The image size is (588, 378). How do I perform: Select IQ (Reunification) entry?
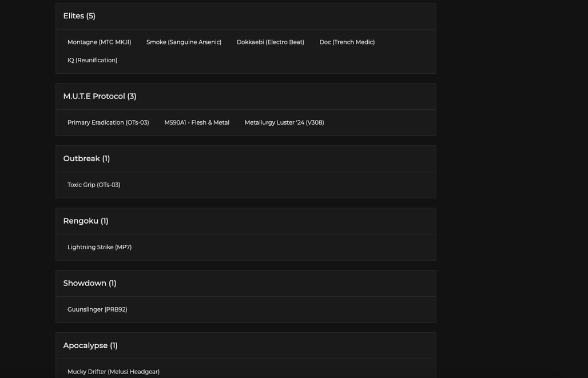coord(92,60)
